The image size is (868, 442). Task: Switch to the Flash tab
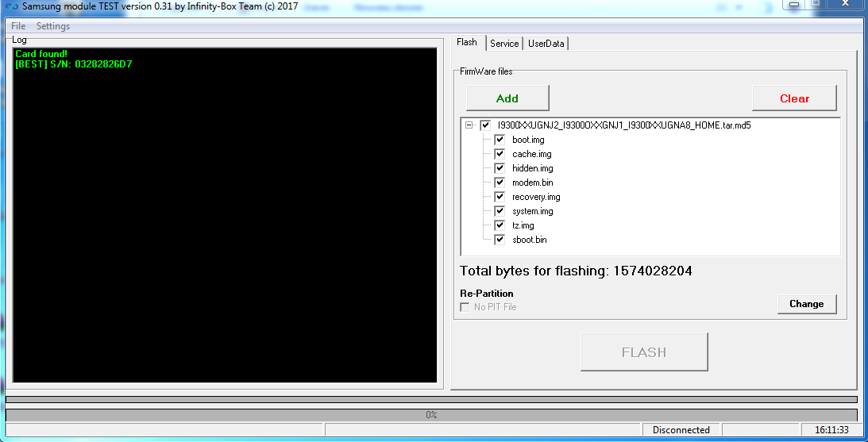pos(467,43)
